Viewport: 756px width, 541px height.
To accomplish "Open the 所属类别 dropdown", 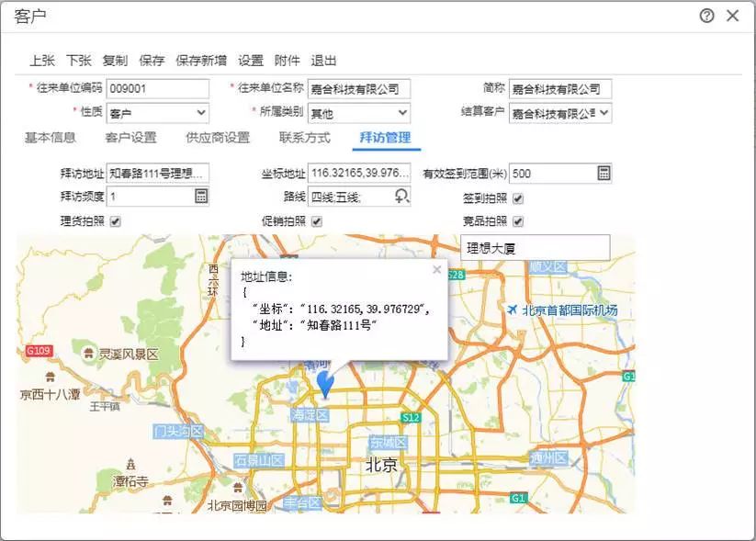I will click(x=402, y=114).
